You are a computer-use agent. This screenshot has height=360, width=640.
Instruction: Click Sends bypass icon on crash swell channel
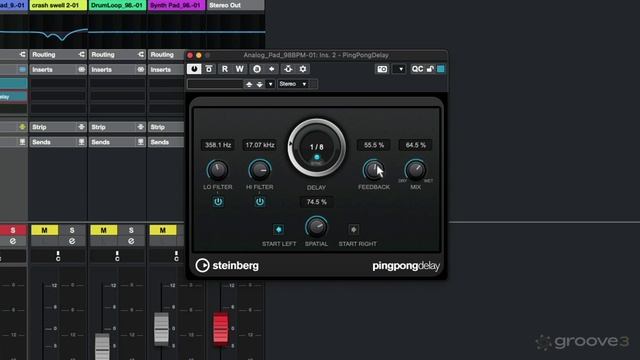(x=81, y=142)
